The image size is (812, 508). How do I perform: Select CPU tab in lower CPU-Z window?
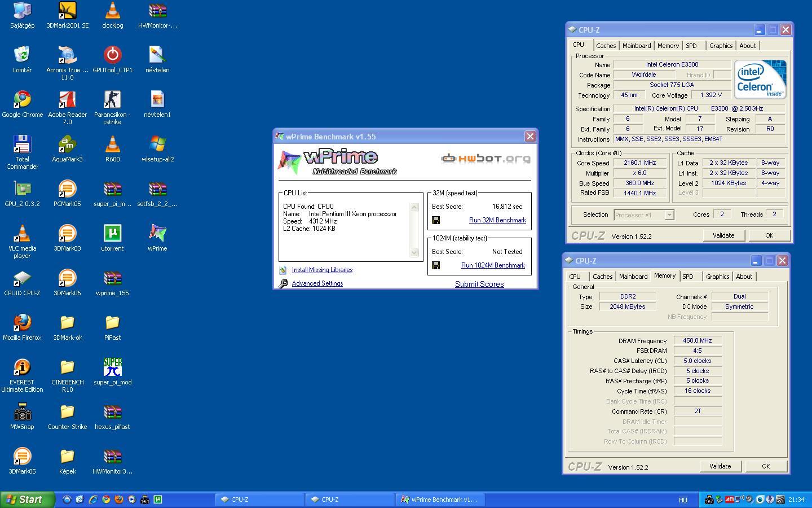pos(575,277)
